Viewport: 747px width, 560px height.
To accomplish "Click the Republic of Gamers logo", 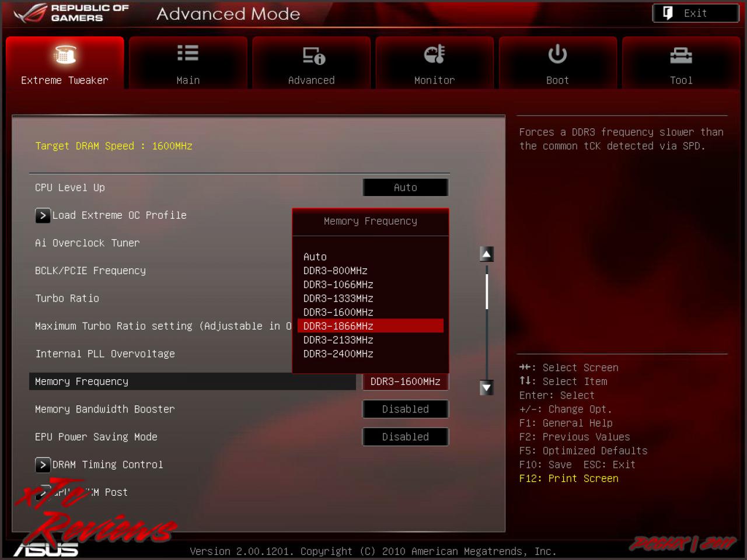I will (71, 13).
